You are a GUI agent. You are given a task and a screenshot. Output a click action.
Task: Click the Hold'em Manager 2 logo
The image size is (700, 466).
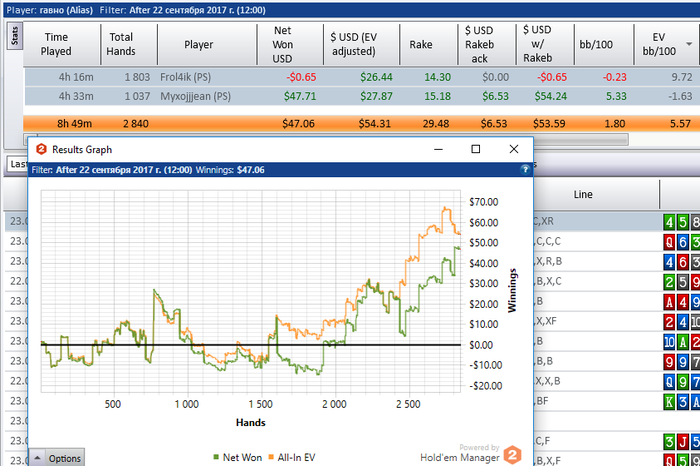pyautogui.click(x=512, y=455)
